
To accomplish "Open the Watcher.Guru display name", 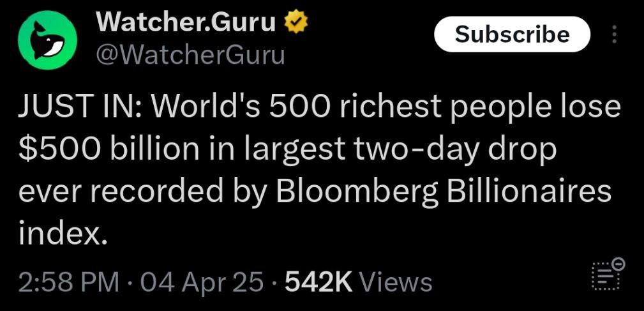I will coord(186,22).
